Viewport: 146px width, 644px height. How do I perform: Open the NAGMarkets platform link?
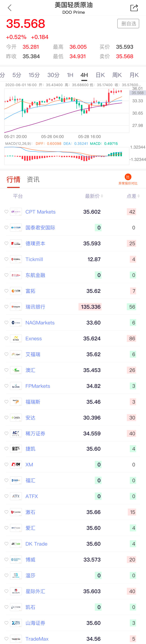[x=40, y=323]
